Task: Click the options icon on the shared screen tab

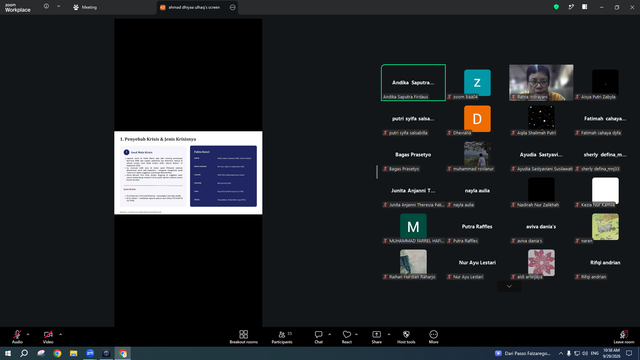Action: tap(233, 7)
